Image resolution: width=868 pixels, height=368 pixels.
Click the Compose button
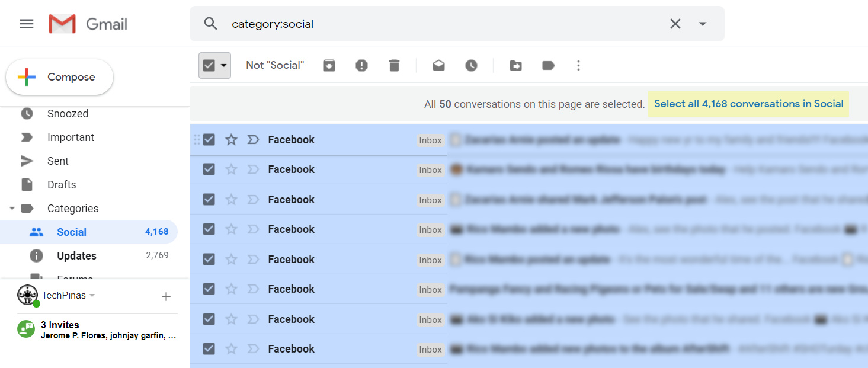pos(59,77)
